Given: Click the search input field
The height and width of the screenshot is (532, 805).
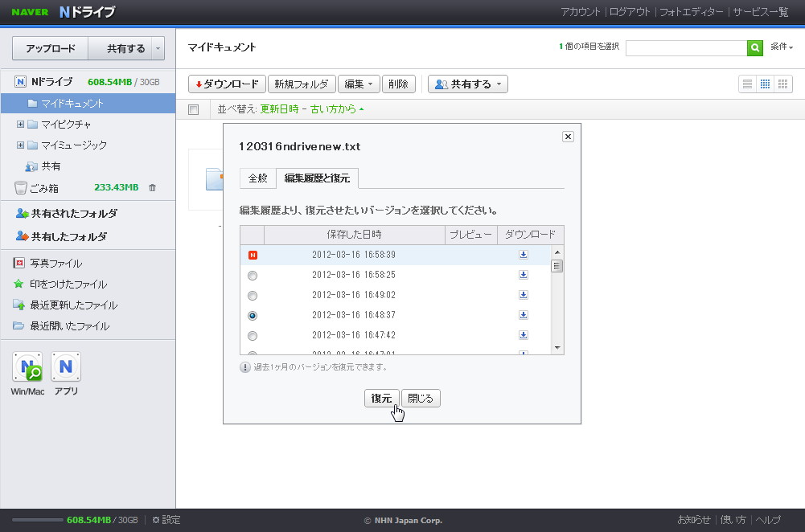Looking at the screenshot, I should point(686,48).
